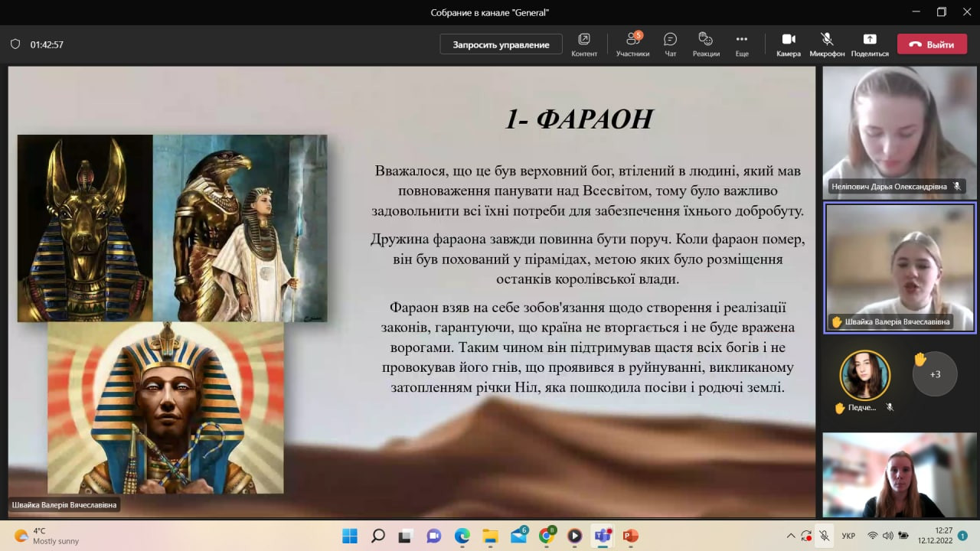Switch input language via УКР indicator
The image size is (980, 551).
(848, 536)
